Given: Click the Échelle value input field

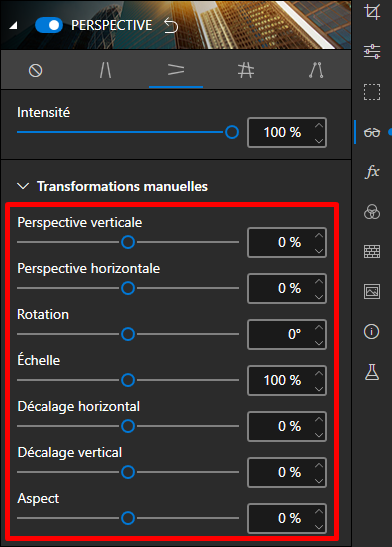Looking at the screenshot, I should point(287,380).
